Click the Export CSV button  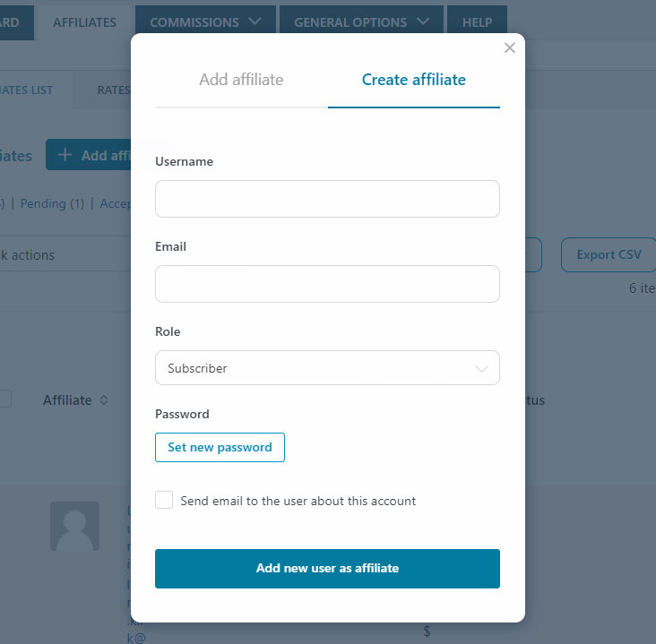[x=609, y=254]
